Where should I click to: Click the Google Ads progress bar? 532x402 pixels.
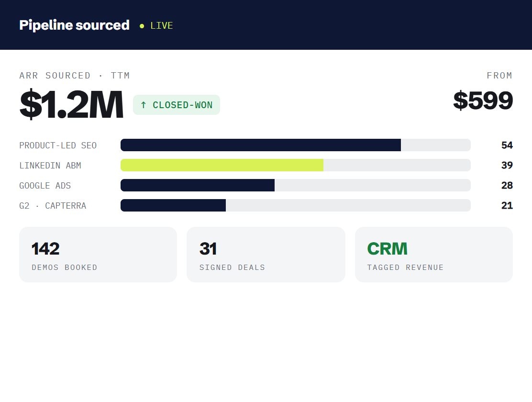296,185
